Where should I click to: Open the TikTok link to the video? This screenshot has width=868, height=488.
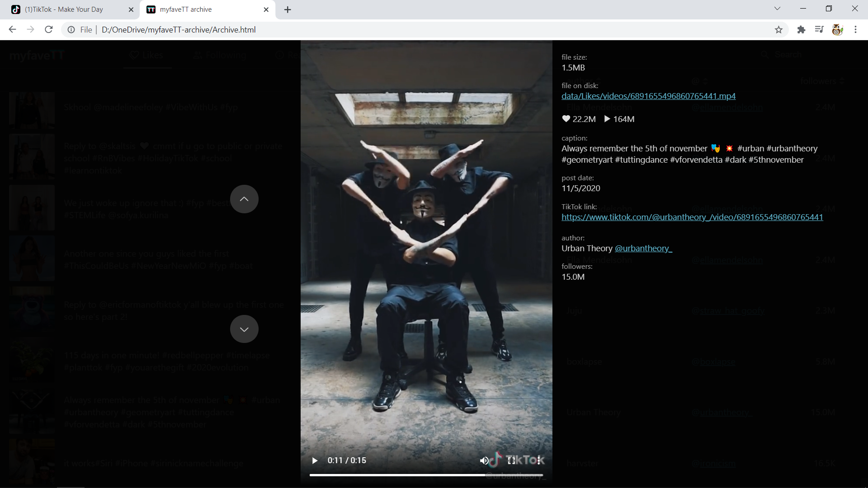coord(692,217)
